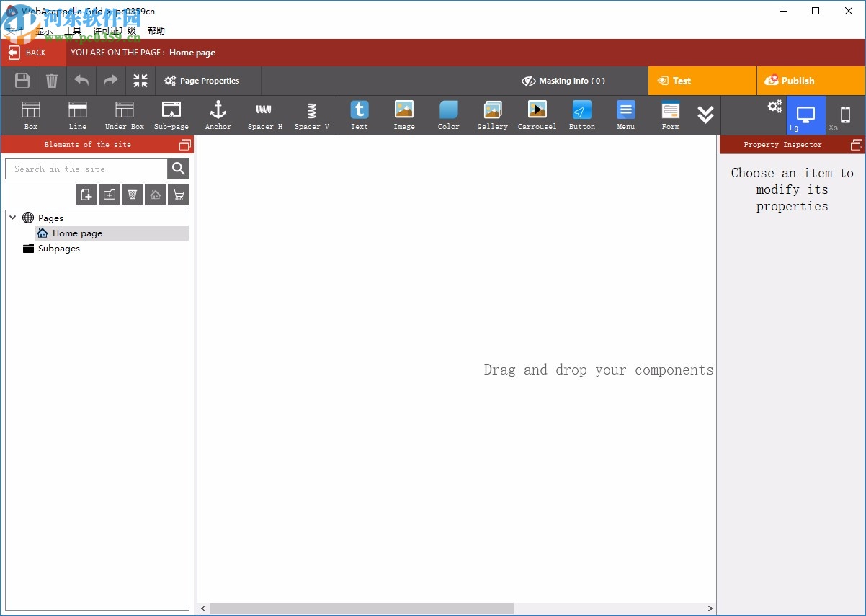Detach the Elements of the site panel

[185, 145]
